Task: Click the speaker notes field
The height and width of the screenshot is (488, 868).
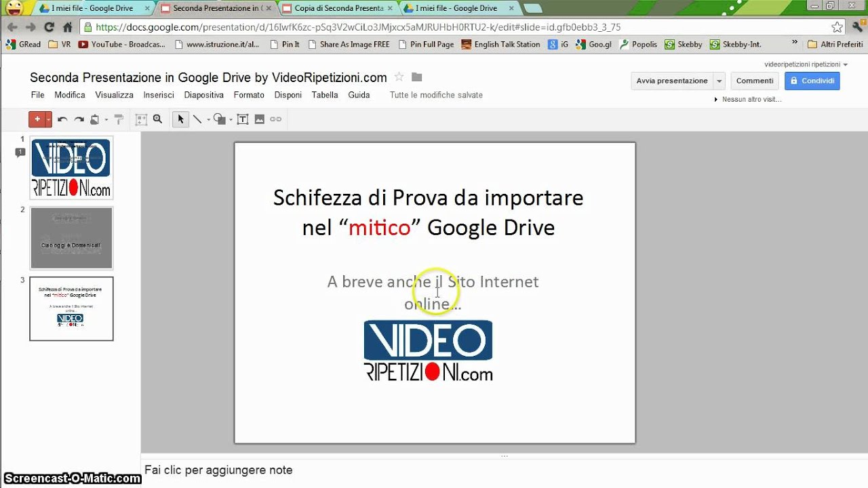Action: click(x=505, y=470)
